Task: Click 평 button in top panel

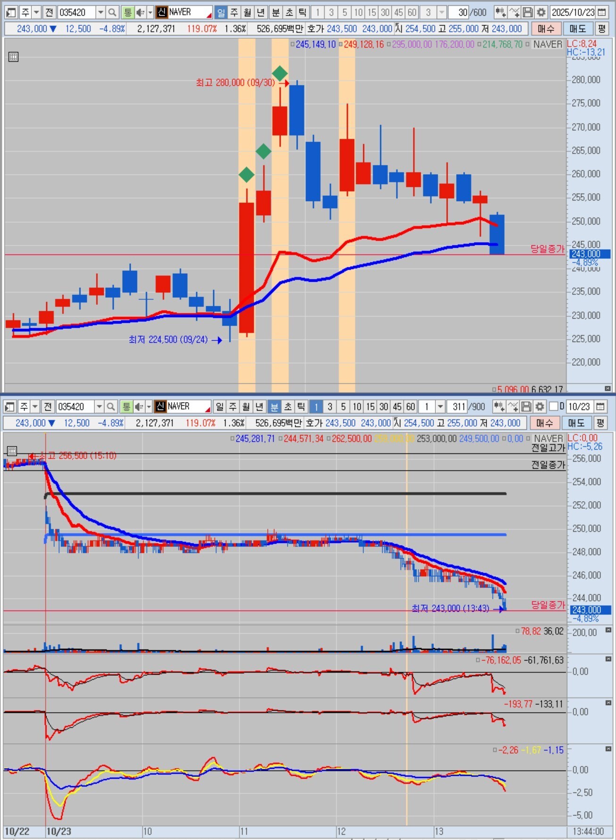Action: pyautogui.click(x=601, y=29)
